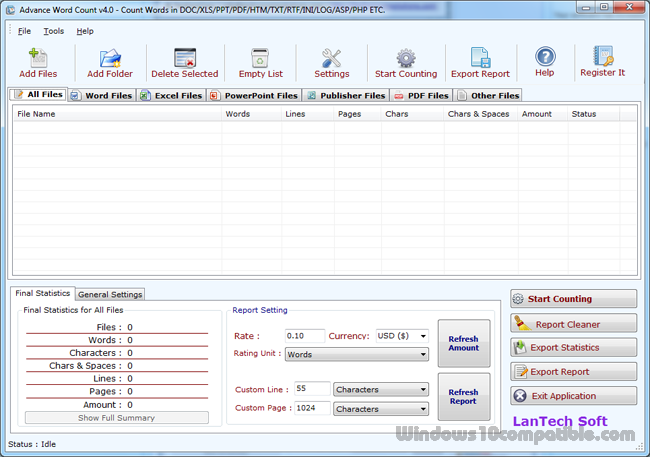Switch to the General Settings tab
The height and width of the screenshot is (457, 650).
coord(110,294)
